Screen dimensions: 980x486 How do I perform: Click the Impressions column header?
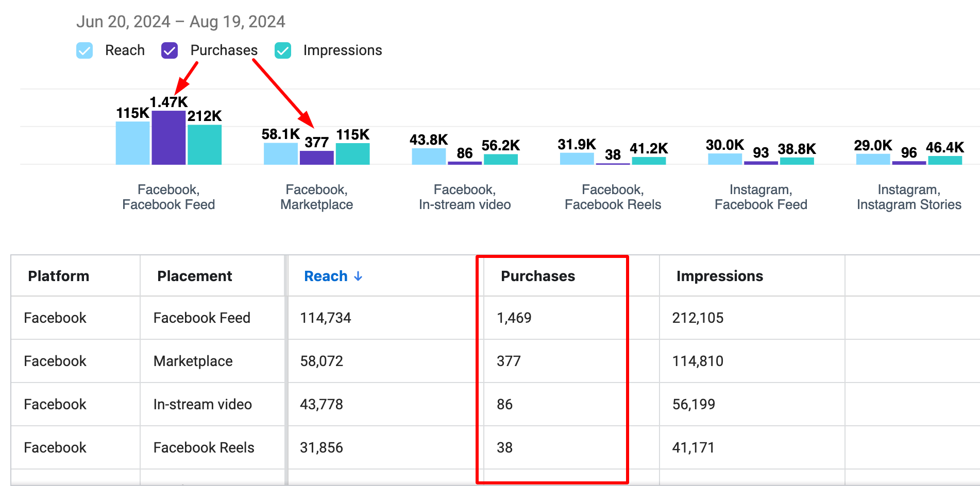pos(720,276)
